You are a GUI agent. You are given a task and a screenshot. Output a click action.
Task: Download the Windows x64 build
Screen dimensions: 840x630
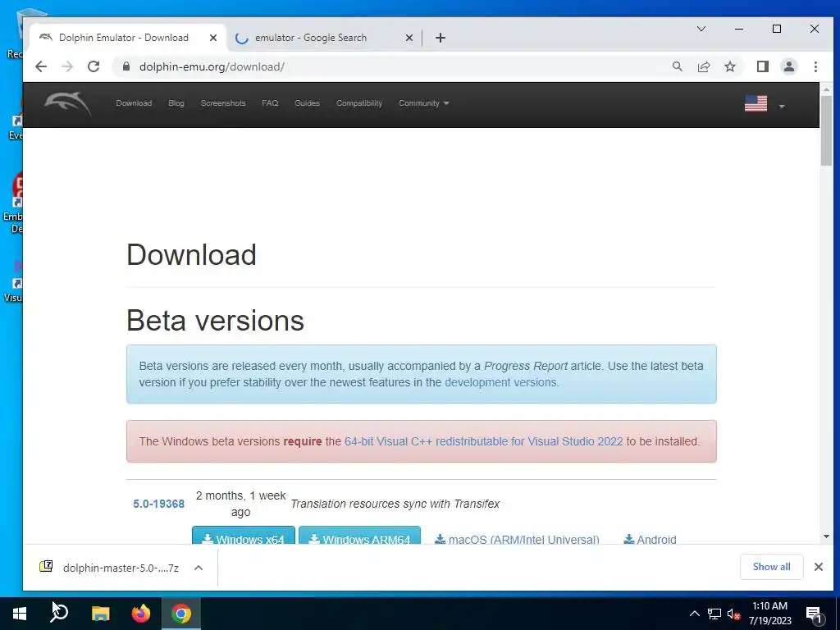244,536
